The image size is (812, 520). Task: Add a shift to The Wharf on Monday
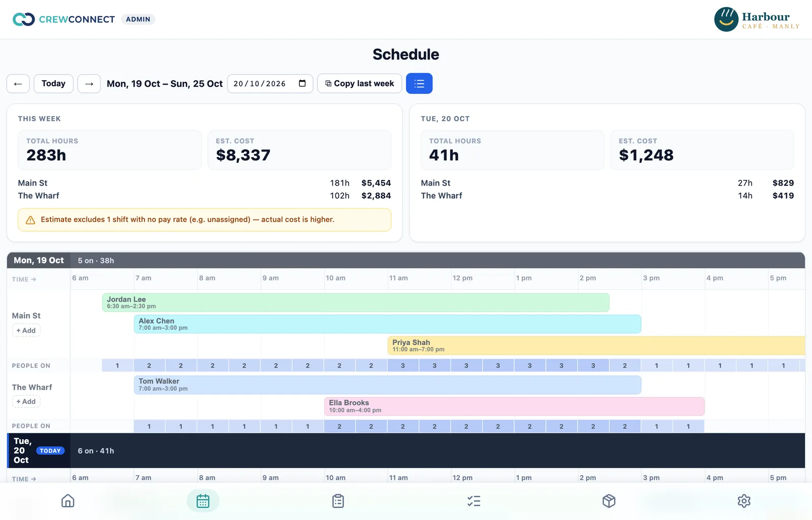coord(26,401)
